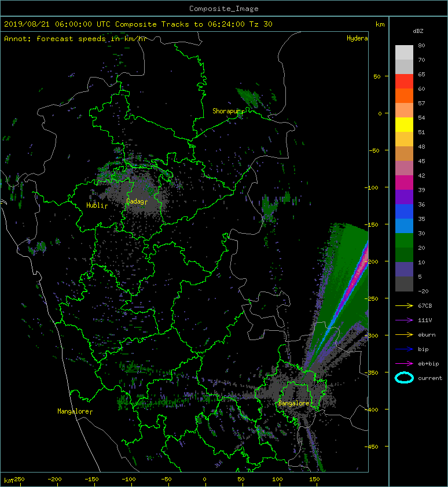
Task: Pick the dark orange swatch below red
Action: [404, 96]
